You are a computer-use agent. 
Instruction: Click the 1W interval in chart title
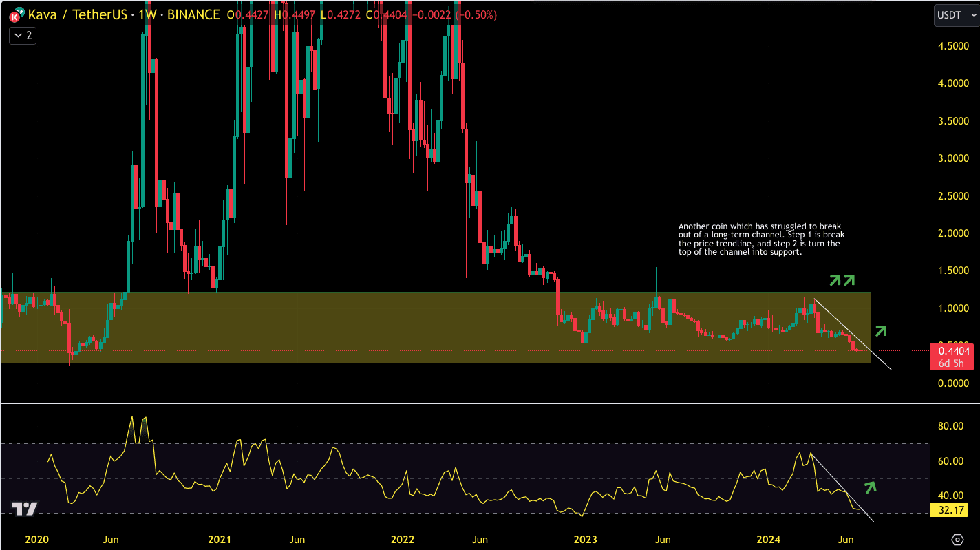[147, 14]
